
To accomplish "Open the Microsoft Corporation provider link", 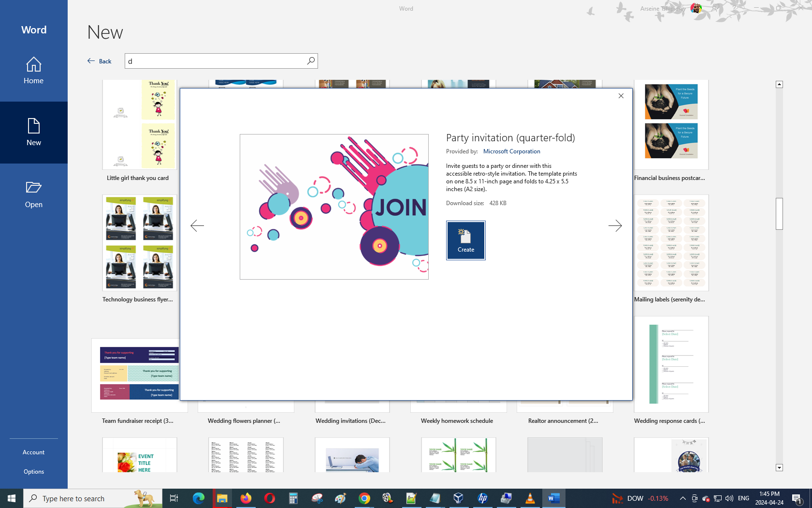I will [511, 151].
